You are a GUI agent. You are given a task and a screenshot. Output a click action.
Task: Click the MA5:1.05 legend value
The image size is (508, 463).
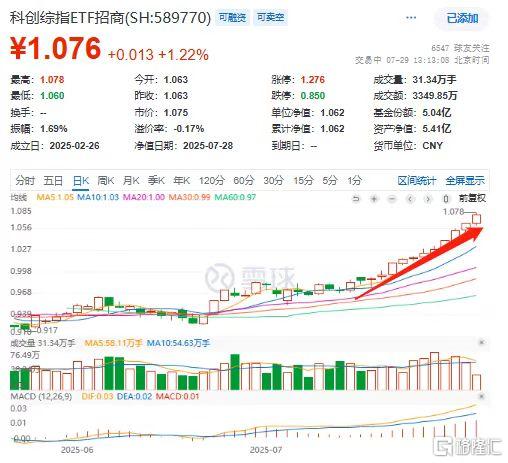[x=55, y=197]
